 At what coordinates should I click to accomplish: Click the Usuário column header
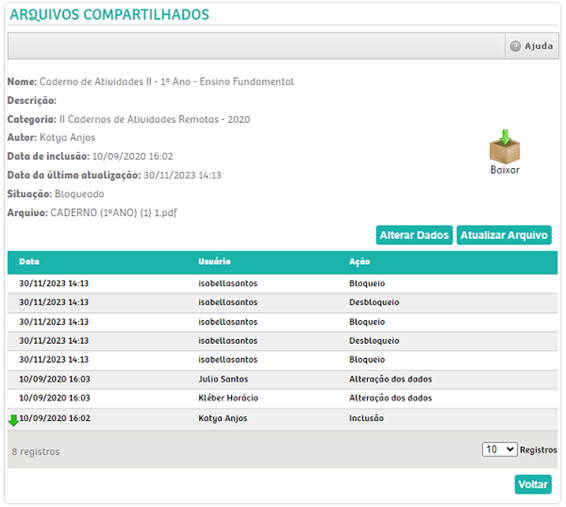214,262
